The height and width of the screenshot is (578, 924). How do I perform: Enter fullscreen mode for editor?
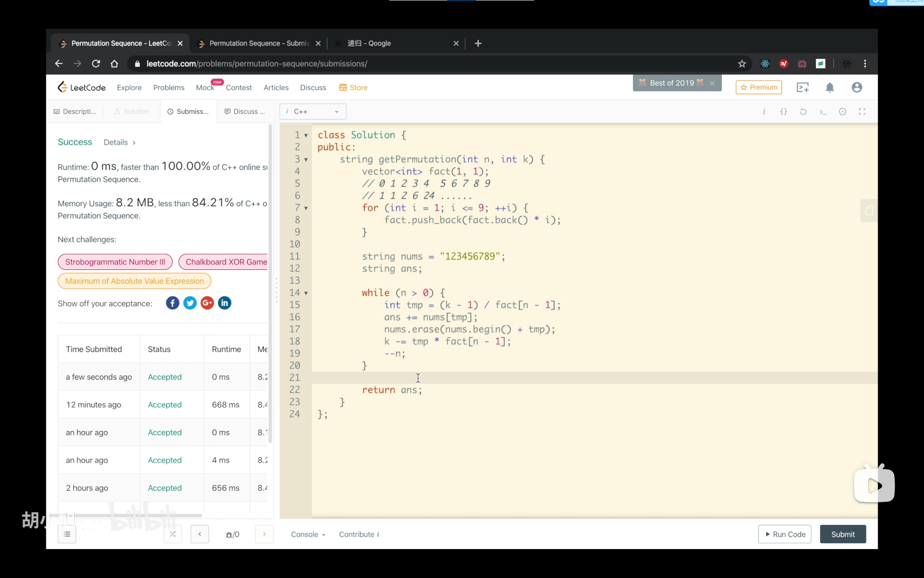(862, 112)
